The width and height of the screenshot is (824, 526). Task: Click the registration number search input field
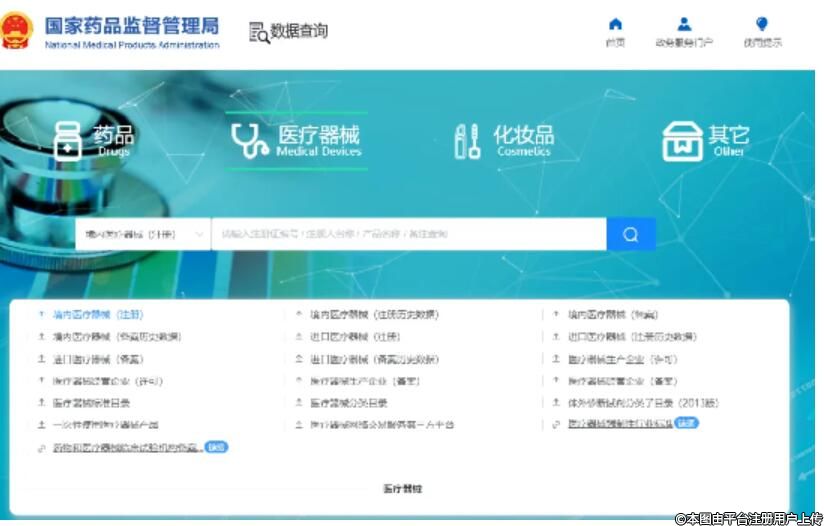pos(408,234)
